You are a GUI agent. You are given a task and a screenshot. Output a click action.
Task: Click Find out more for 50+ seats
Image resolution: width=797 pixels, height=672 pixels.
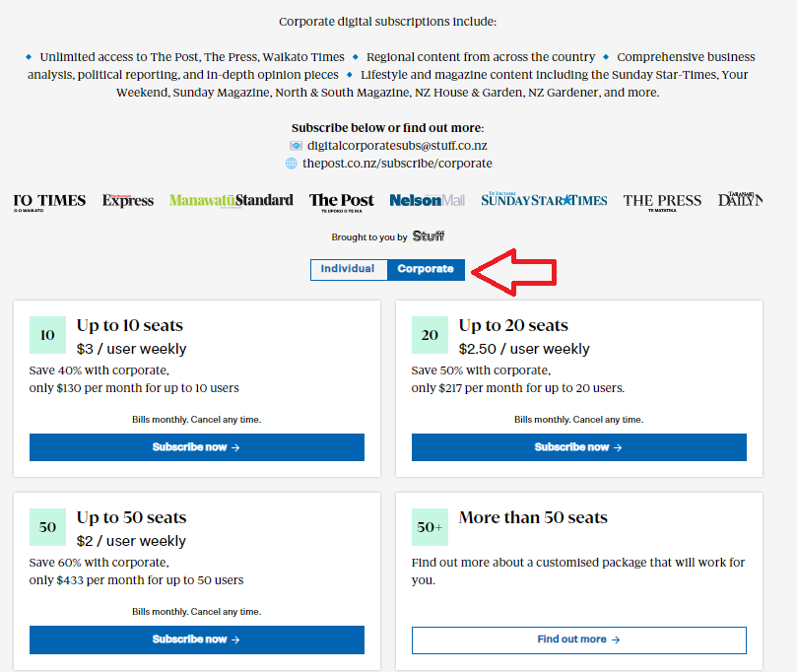579,639
